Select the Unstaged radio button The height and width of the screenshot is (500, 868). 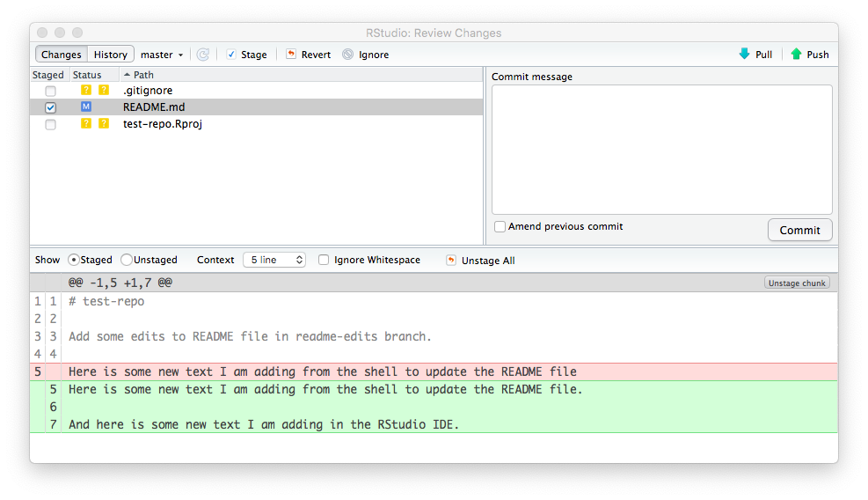pos(127,260)
